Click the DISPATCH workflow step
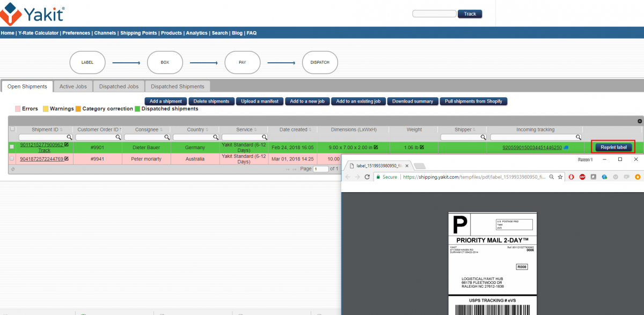Screen dimensions: 644x315 click(320, 62)
